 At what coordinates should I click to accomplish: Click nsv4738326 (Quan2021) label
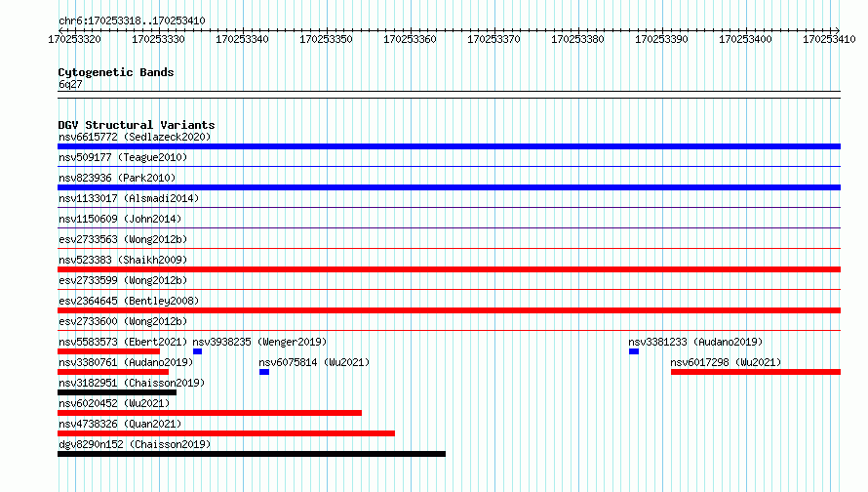tap(120, 424)
